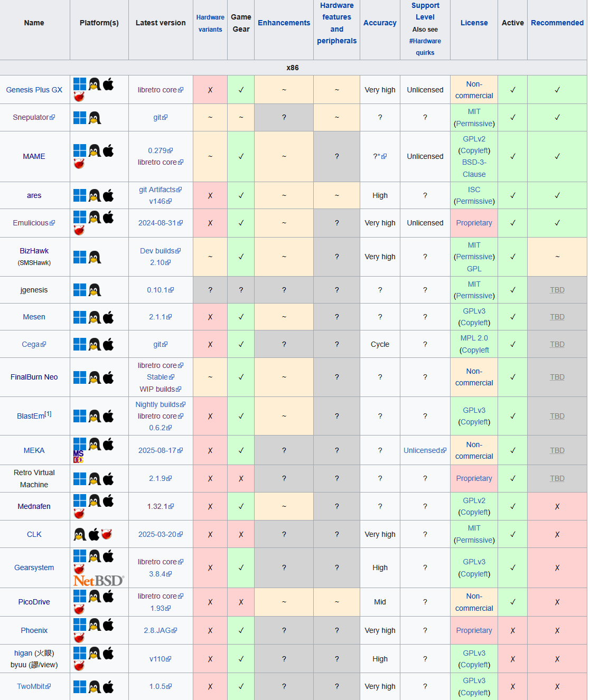
Task: Click the FreeBSD icon in MAME row
Action: [x=79, y=163]
